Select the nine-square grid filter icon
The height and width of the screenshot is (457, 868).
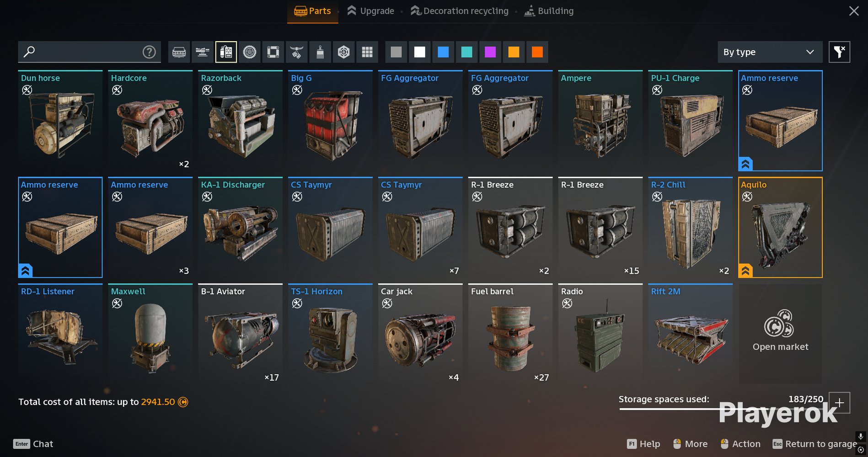tap(367, 52)
